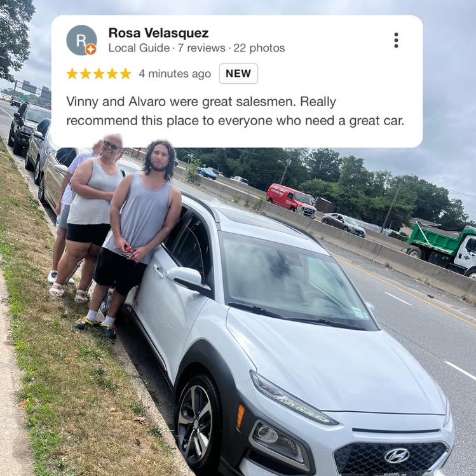
Task: Click the 'Local Guide' label text
Action: 139,48
